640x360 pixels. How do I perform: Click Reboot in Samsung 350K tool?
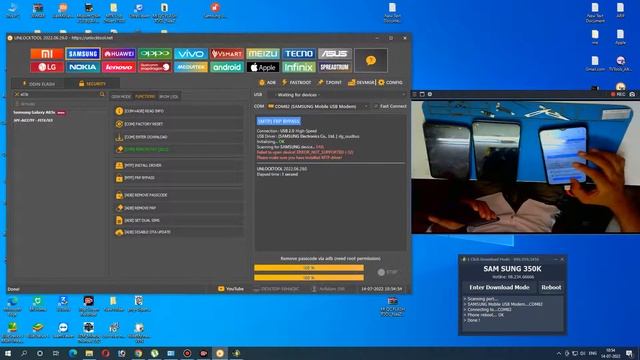(x=551, y=287)
